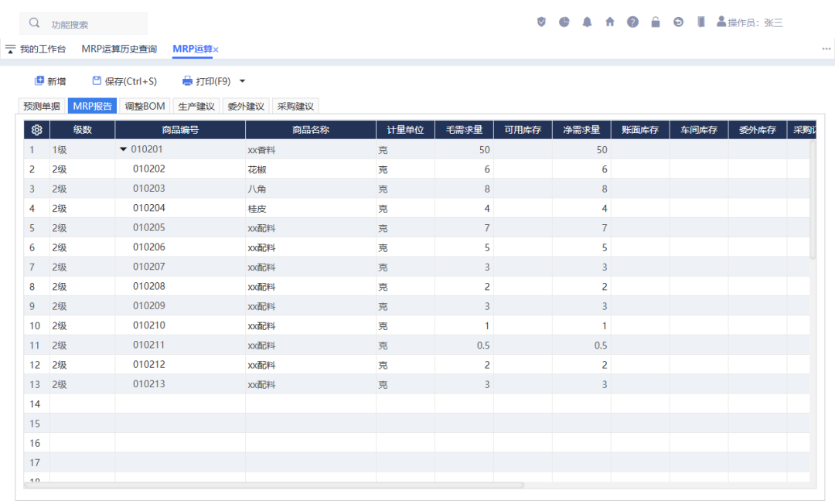Click the 操作员 user profile icon
835x504 pixels.
coord(721,22)
